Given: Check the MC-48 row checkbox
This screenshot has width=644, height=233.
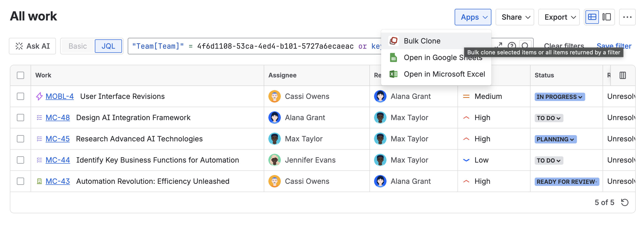Looking at the screenshot, I should coord(20,118).
